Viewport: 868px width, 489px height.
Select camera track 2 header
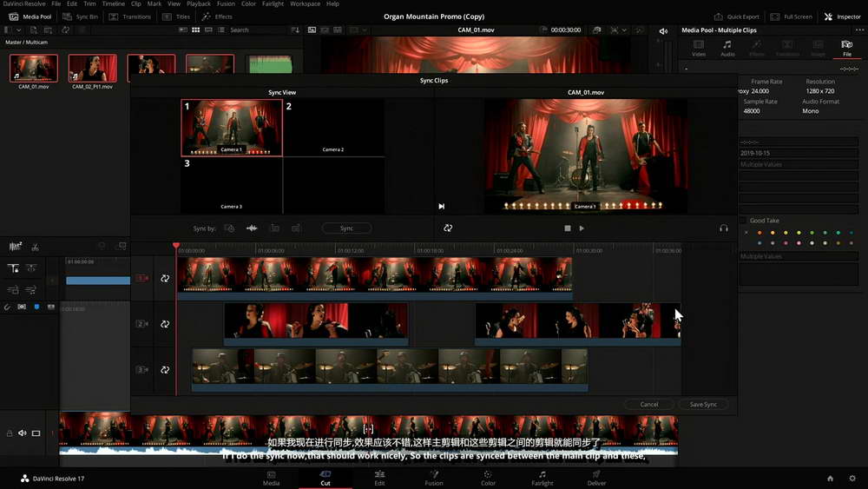141,324
